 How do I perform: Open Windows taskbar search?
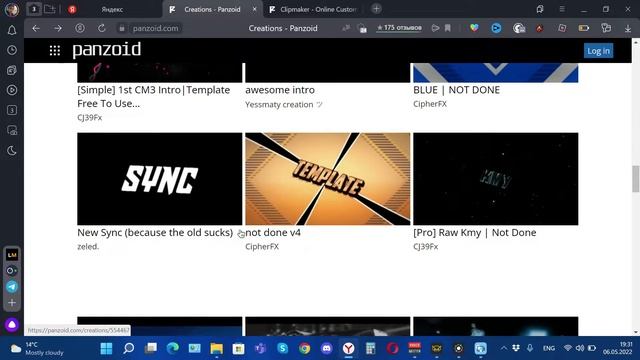tap(129, 348)
